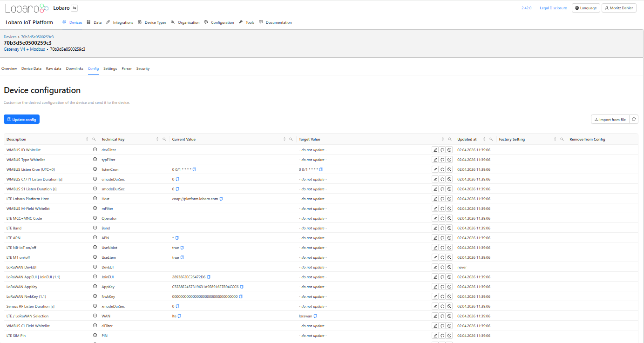Click block icon in LTE NB-IoT on/off row

(449, 248)
